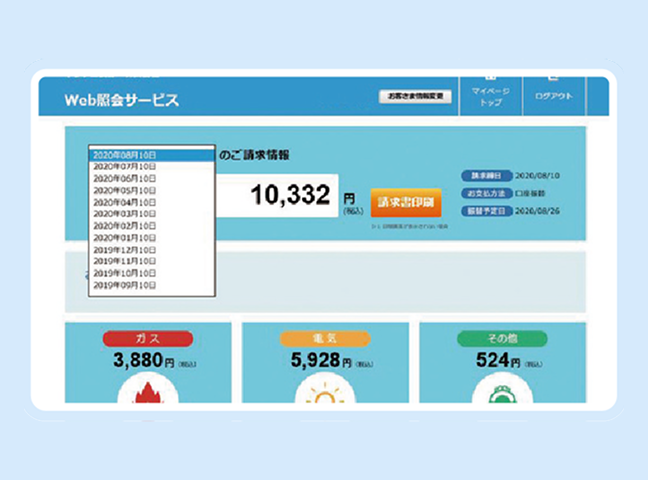Choose 2020年04月10日 from dropdown list
Viewport: 648px width, 480px height.
pyautogui.click(x=152, y=203)
